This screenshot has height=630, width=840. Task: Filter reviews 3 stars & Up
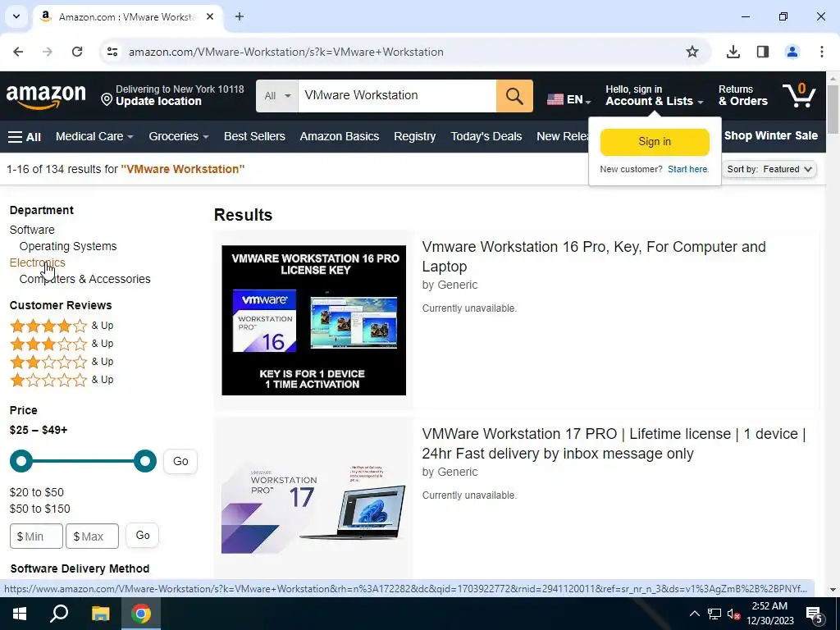[x=62, y=344]
